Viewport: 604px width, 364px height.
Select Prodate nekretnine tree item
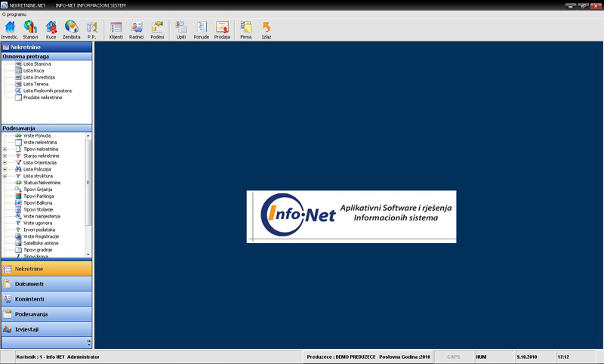coord(42,97)
